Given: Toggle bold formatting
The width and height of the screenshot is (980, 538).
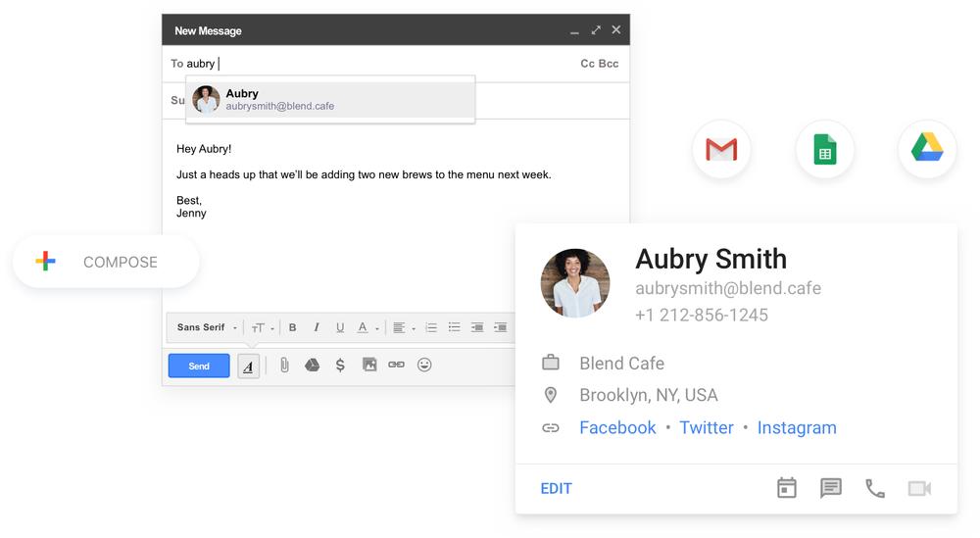Looking at the screenshot, I should point(292,327).
